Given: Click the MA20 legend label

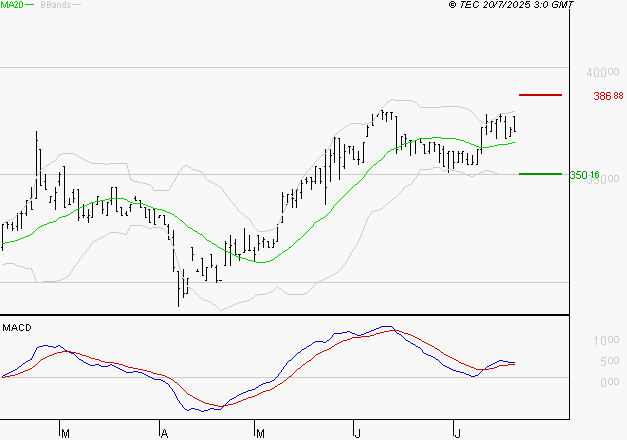Looking at the screenshot, I should pyautogui.click(x=12, y=5).
